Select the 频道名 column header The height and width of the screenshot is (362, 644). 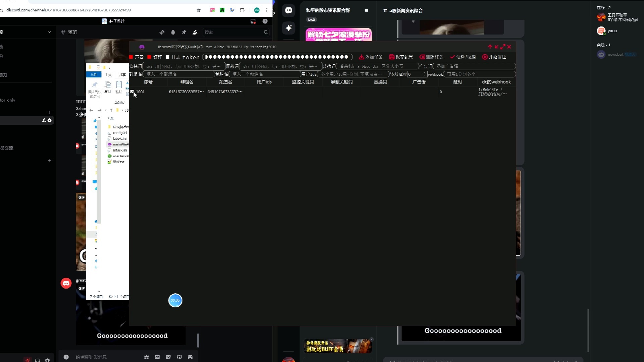pos(225,82)
